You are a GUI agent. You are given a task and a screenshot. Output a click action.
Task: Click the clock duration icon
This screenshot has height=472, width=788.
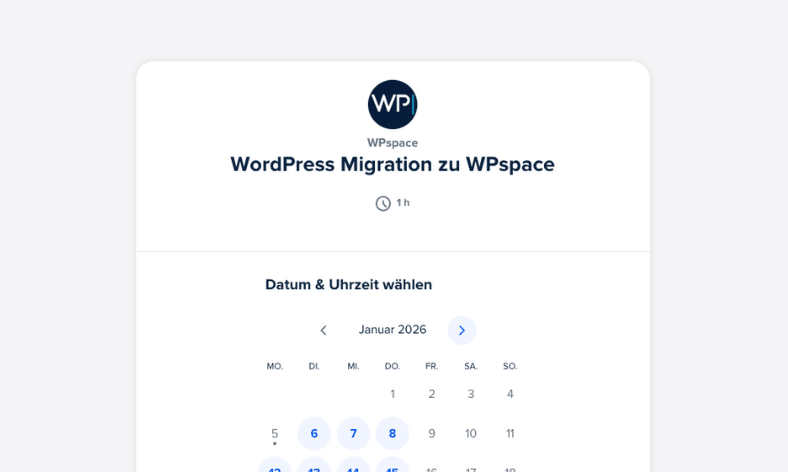383,204
